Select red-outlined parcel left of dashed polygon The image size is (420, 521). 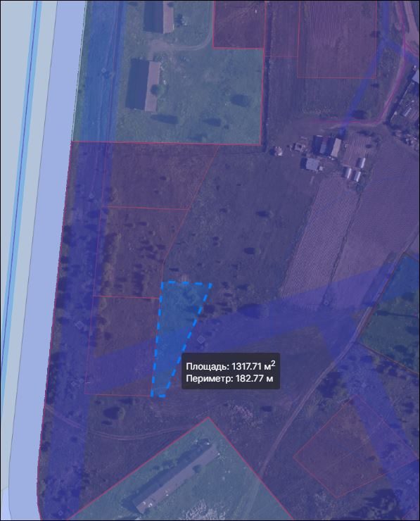(x=121, y=346)
